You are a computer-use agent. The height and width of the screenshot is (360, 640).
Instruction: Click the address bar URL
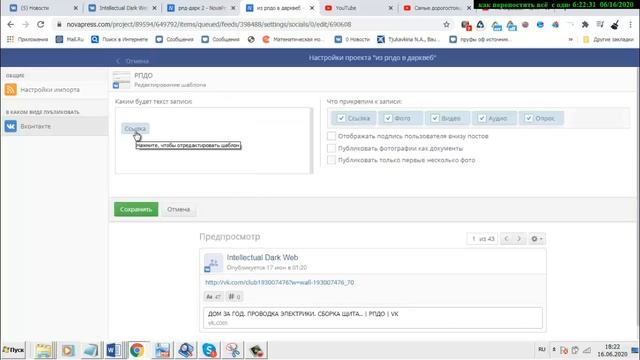click(x=209, y=24)
